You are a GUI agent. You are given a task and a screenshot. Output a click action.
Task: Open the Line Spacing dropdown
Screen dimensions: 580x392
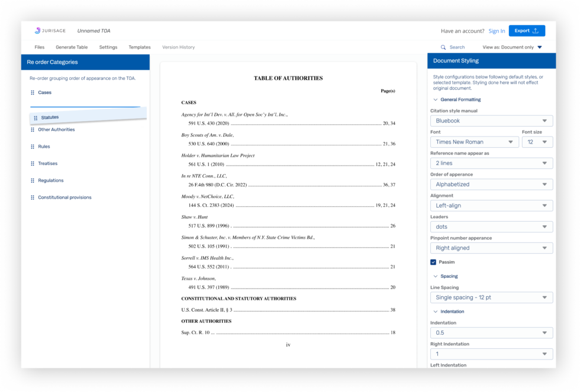pyautogui.click(x=491, y=297)
